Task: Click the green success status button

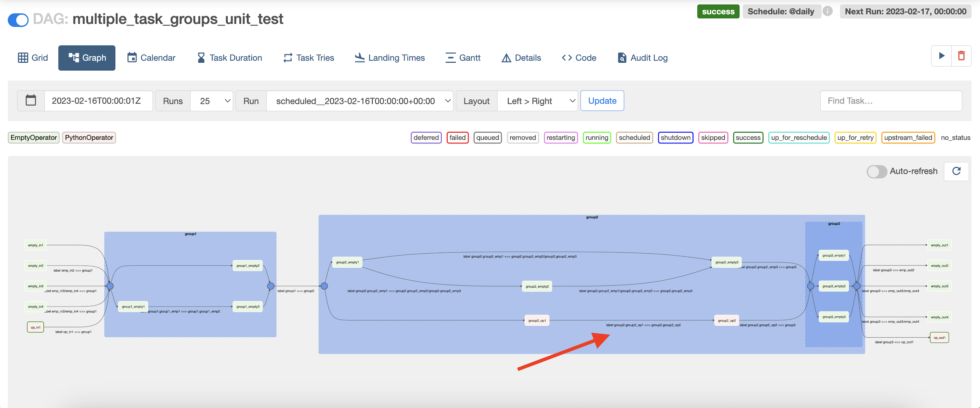Action: point(718,12)
